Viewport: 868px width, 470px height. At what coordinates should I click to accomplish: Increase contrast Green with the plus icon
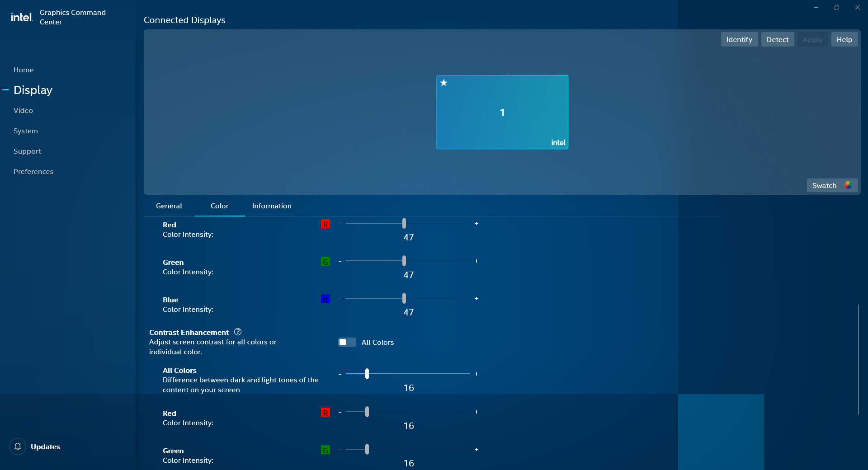click(x=476, y=450)
